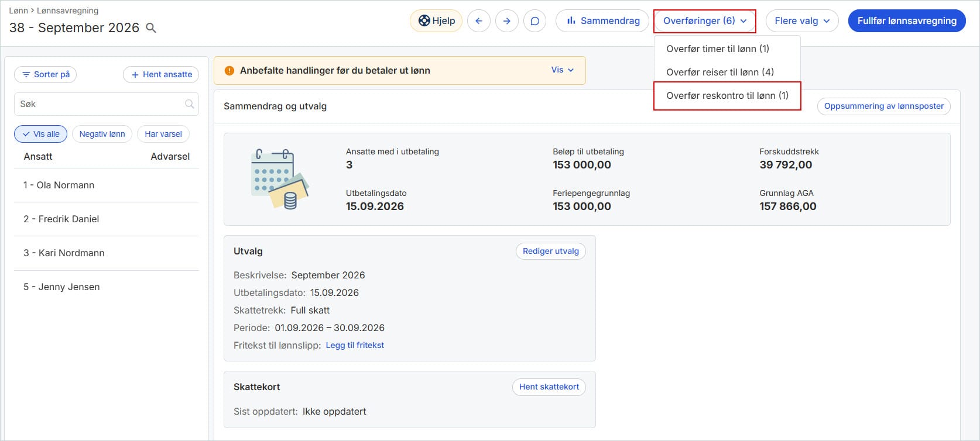
Task: Open Hjelp lifebuoy button
Action: pos(436,21)
